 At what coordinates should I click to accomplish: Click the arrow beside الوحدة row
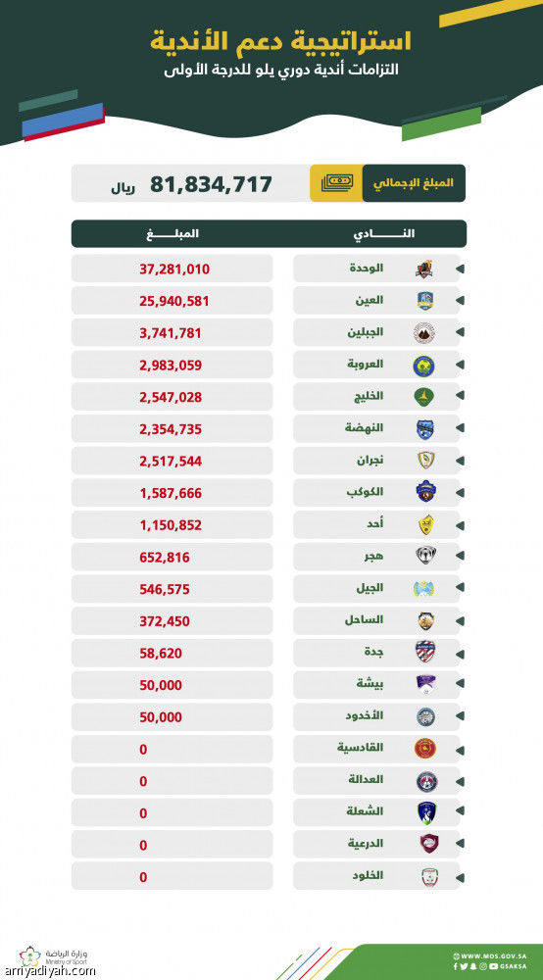(461, 269)
